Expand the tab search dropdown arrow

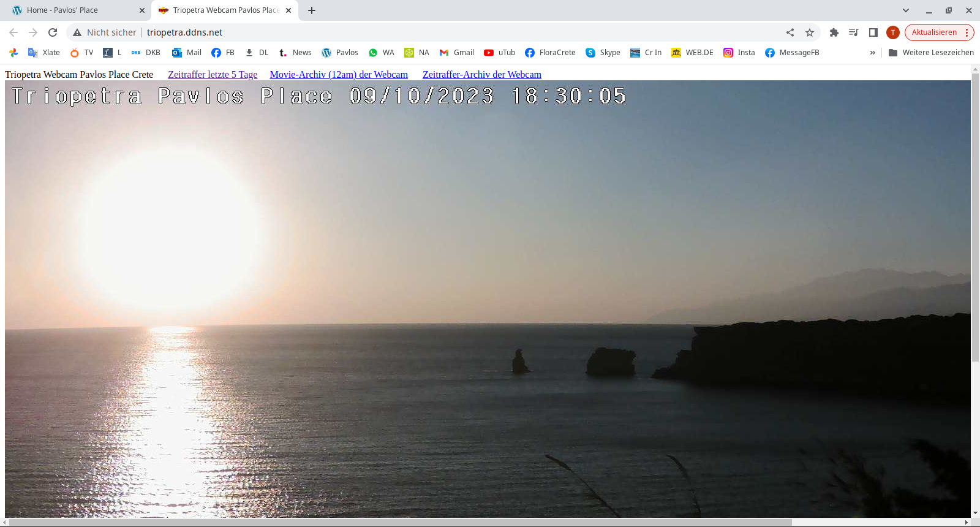pos(906,10)
